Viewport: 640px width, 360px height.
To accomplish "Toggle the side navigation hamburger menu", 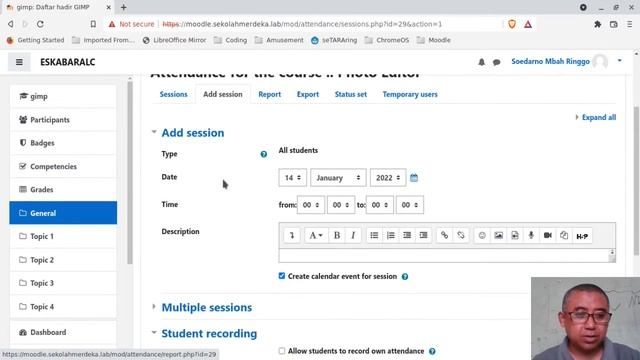I will pyautogui.click(x=19, y=62).
